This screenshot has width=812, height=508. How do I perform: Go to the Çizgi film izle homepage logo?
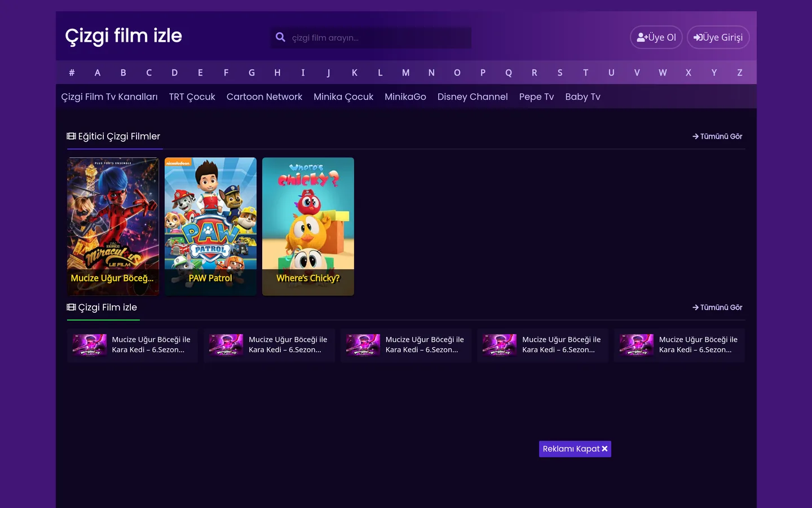(123, 36)
